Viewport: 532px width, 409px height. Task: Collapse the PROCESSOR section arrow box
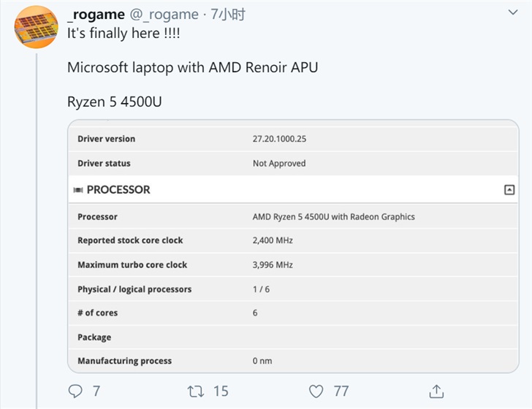509,190
